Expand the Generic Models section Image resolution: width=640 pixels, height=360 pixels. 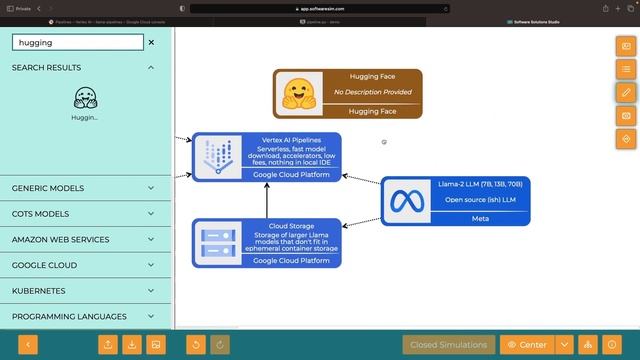click(x=86, y=188)
